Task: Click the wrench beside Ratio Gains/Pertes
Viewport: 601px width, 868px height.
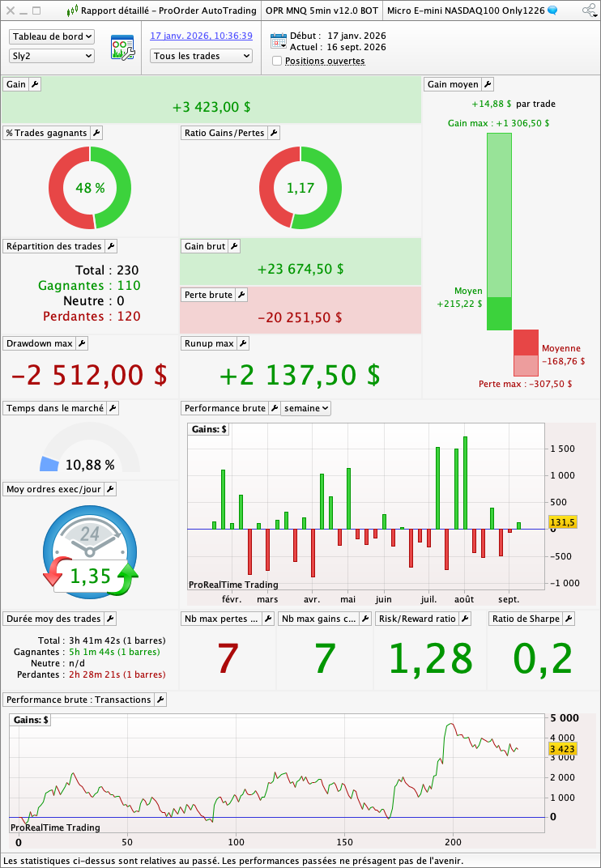Action: coord(274,133)
